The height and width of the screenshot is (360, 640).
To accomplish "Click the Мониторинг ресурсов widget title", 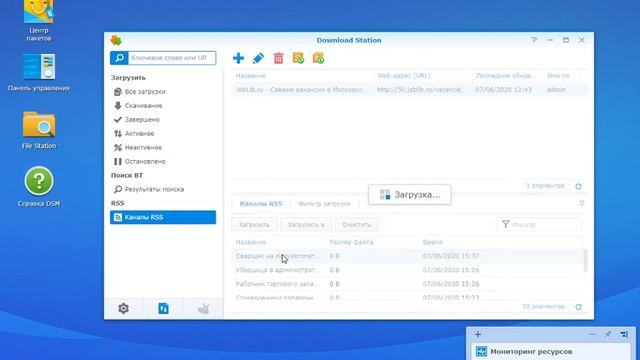I will [x=531, y=351].
